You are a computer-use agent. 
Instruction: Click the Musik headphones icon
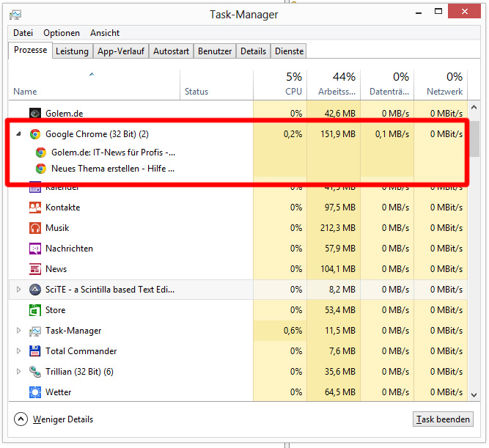pyautogui.click(x=34, y=228)
